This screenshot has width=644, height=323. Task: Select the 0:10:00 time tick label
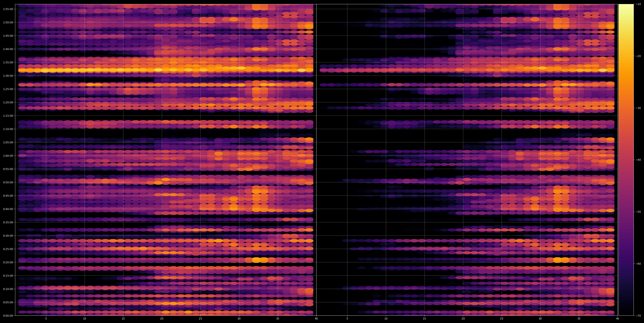pyautogui.click(x=8, y=289)
